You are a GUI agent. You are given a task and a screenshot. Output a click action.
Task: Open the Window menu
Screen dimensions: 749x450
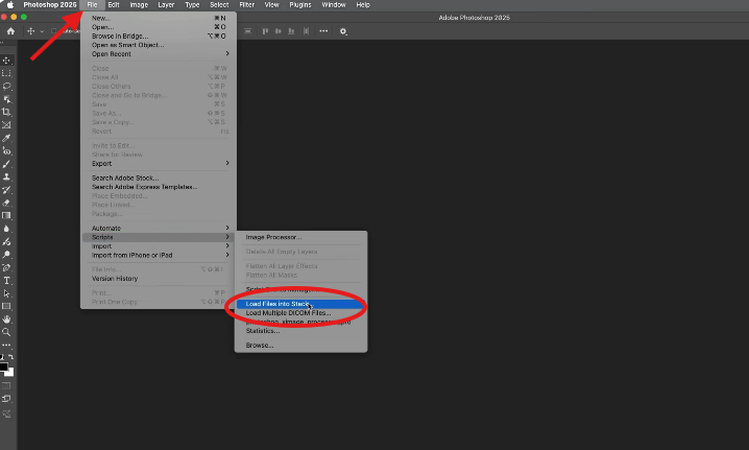click(x=333, y=5)
